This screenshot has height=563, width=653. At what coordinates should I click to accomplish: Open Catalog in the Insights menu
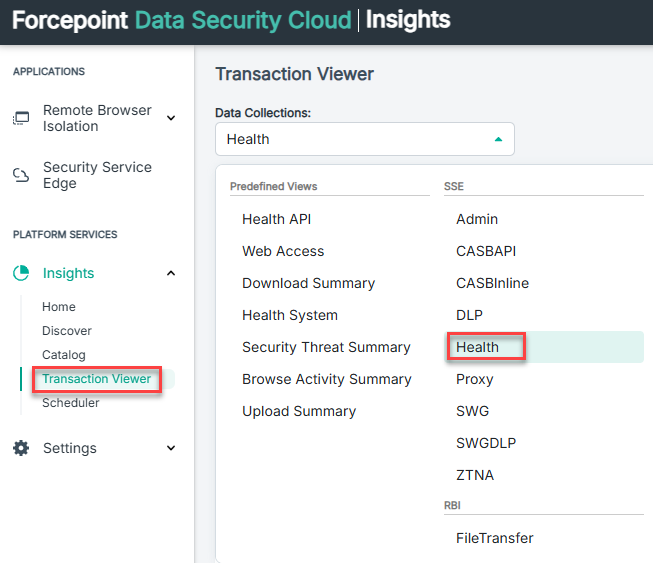coord(64,355)
